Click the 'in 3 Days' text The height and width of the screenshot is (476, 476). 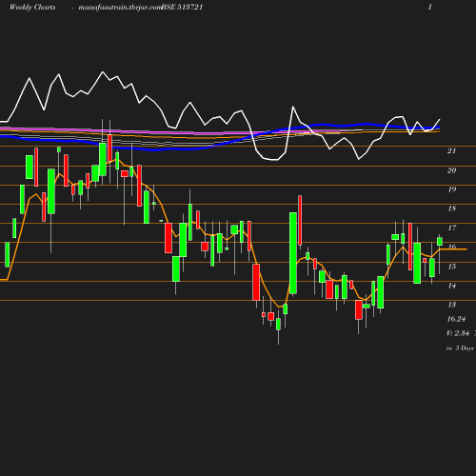pyautogui.click(x=460, y=348)
